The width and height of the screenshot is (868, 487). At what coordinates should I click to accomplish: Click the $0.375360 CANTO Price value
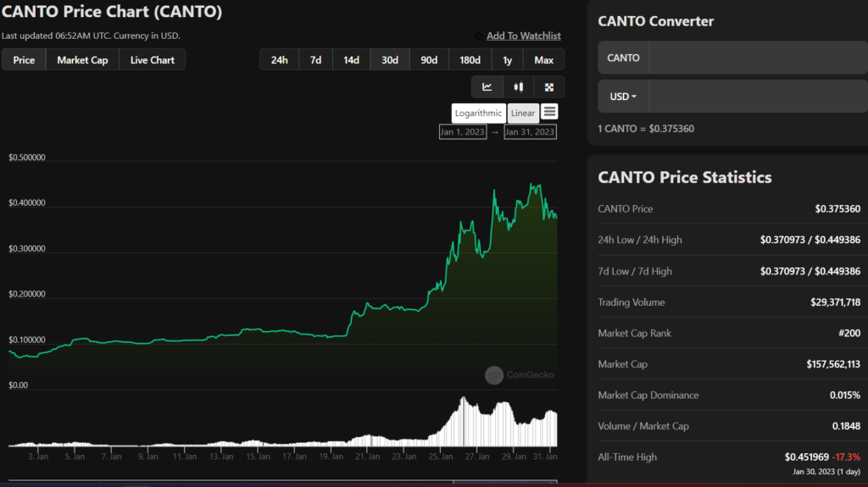point(837,208)
